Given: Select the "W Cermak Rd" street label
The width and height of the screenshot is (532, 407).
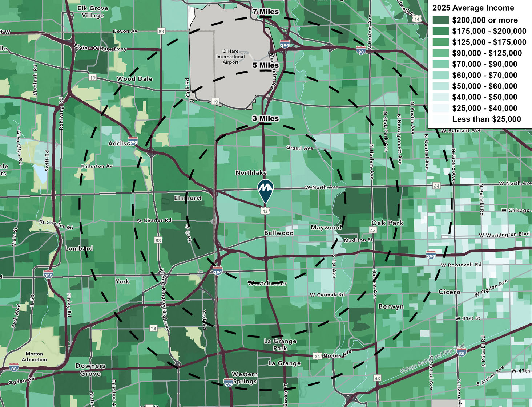Looking at the screenshot, I should pyautogui.click(x=327, y=294).
